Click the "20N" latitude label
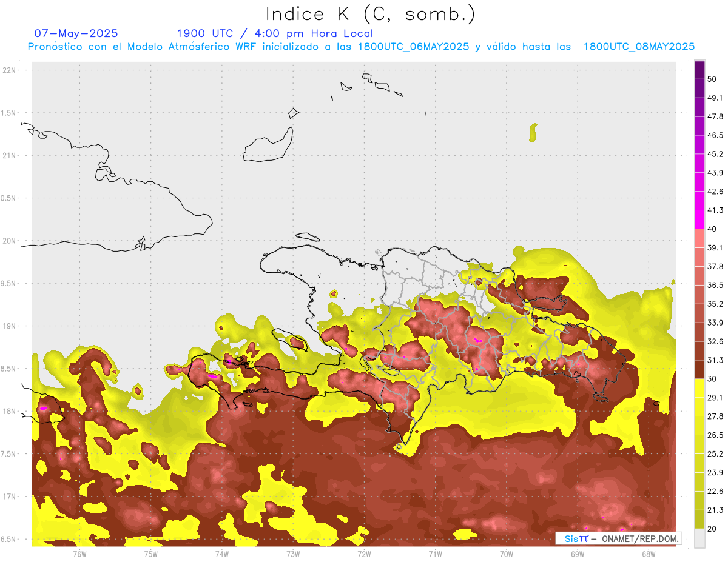This screenshot has width=728, height=562. tap(10, 241)
